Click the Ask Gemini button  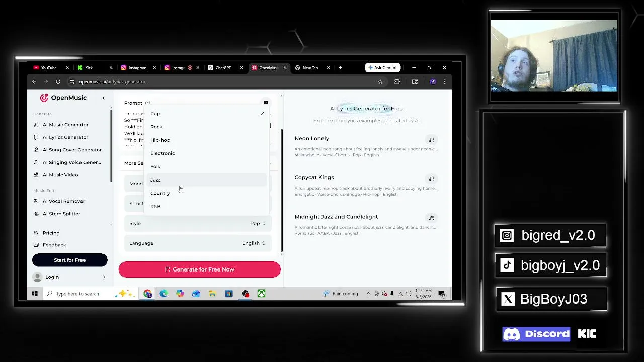coord(382,68)
